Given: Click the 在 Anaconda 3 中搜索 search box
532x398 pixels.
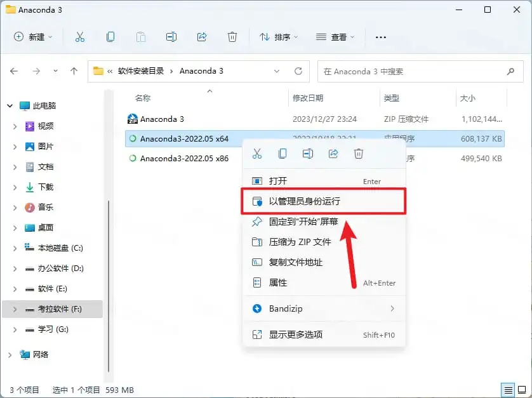Looking at the screenshot, I should pyautogui.click(x=420, y=71).
